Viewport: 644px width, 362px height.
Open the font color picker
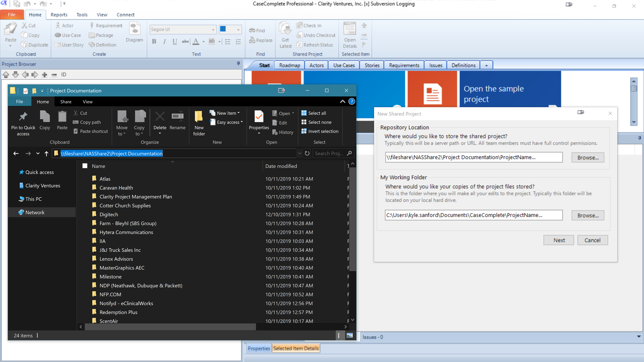click(x=203, y=41)
